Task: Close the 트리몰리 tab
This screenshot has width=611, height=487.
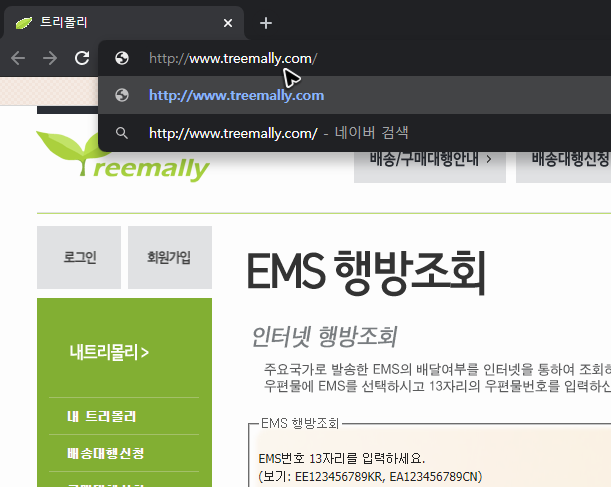Action: pyautogui.click(x=228, y=23)
